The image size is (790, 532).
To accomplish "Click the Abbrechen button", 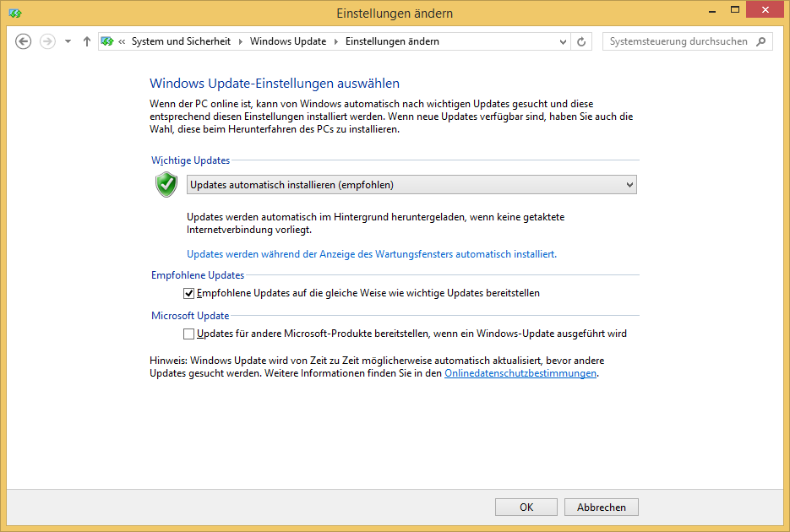I will pos(602,508).
